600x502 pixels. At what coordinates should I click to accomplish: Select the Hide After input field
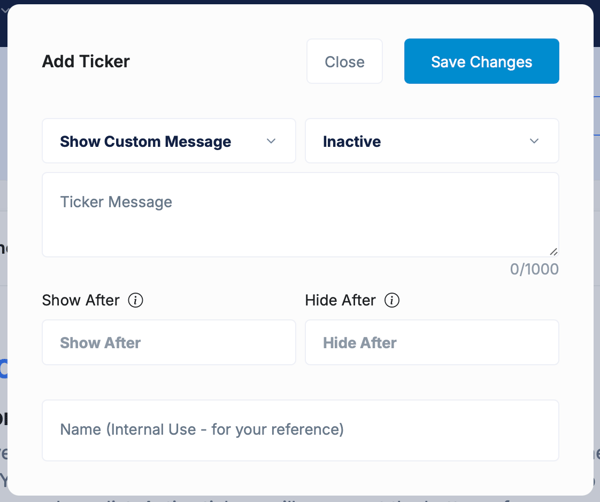(x=431, y=343)
